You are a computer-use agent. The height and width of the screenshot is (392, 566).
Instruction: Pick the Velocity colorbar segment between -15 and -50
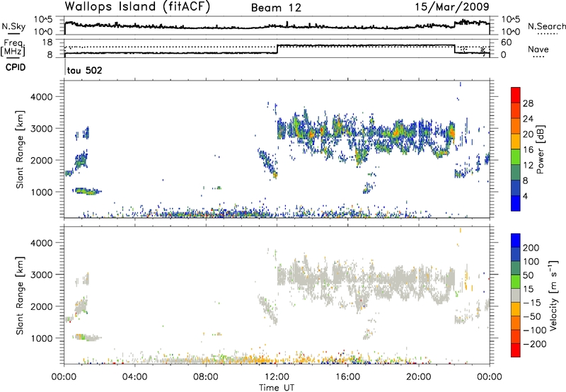pos(516,309)
